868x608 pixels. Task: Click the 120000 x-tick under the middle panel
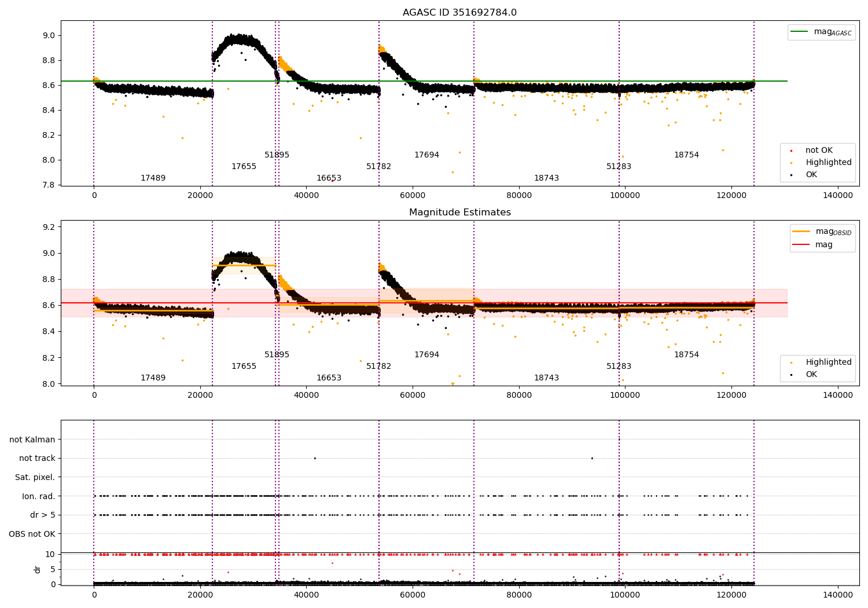[731, 395]
